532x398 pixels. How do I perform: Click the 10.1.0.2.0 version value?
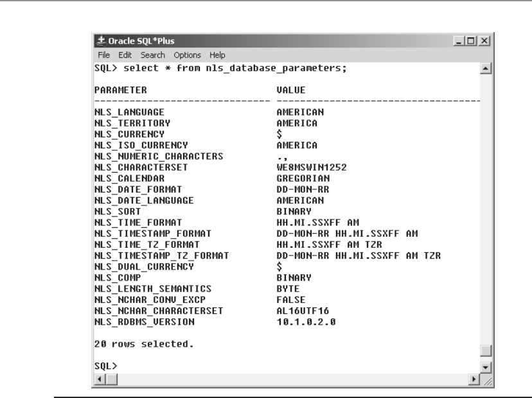pos(306,322)
